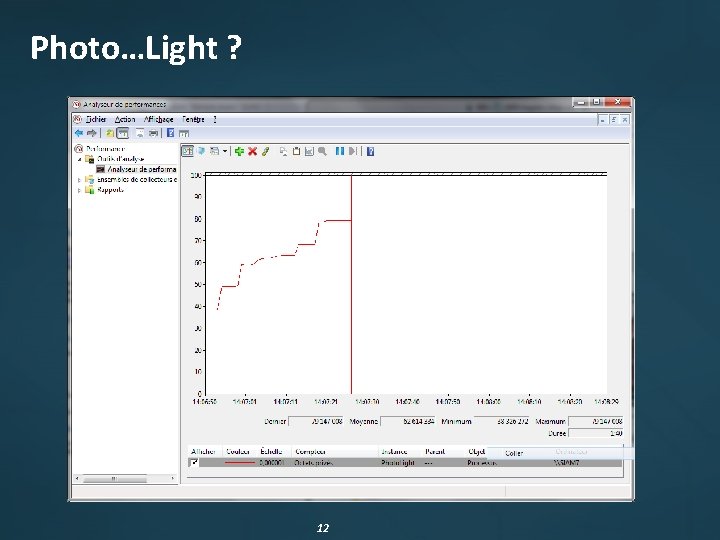The width and height of the screenshot is (720, 540).
Task: Click the graph Properties icon
Action: (309, 151)
